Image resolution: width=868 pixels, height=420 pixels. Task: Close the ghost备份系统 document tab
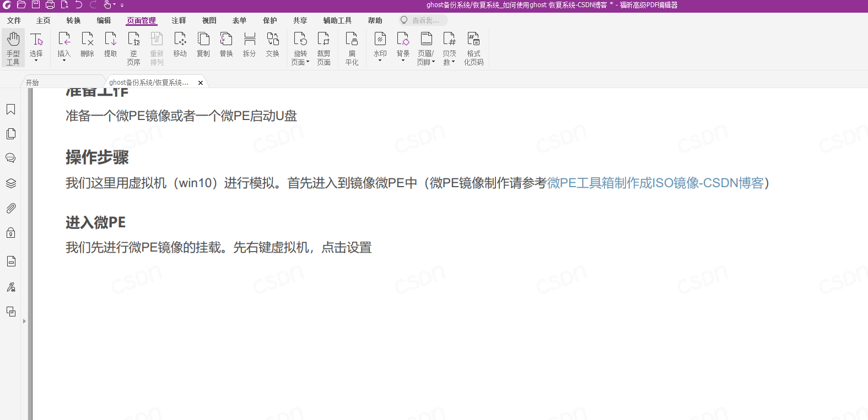(x=201, y=83)
